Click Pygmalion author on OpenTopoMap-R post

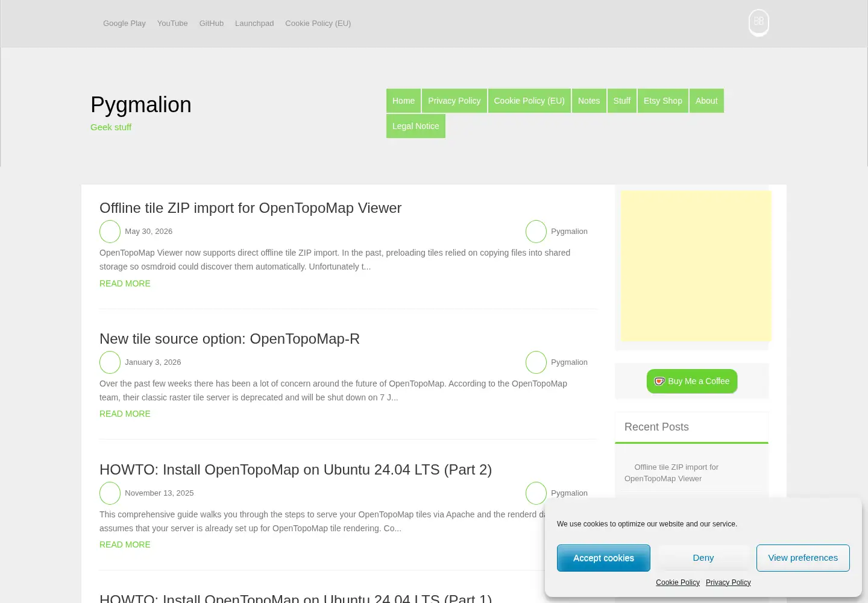[569, 362]
